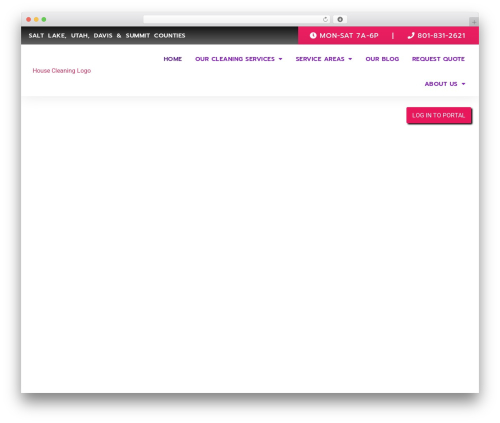Open Our Cleaning Services menu
This screenshot has width=500, height=423.
[235, 59]
